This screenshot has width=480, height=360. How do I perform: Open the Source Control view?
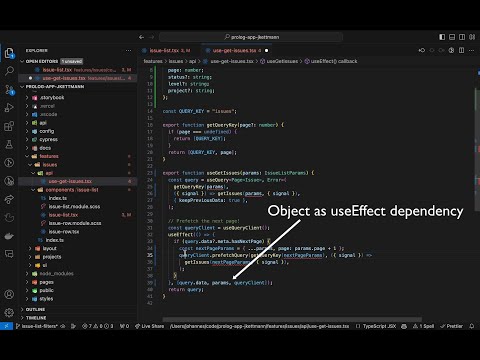(9, 89)
